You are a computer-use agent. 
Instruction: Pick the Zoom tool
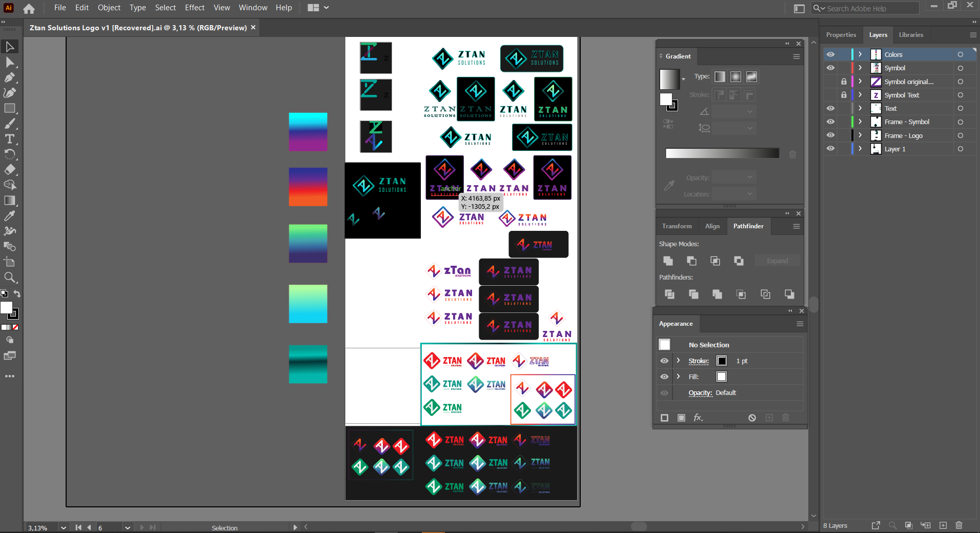10,278
